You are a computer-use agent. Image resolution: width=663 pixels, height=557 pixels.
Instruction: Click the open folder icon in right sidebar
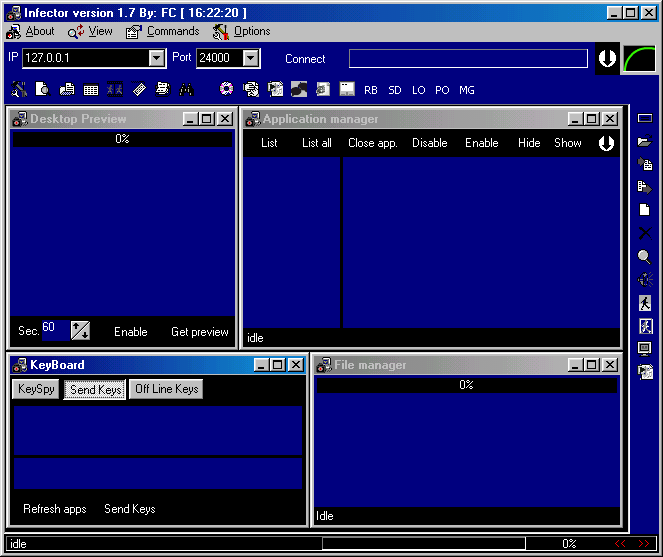coord(645,141)
